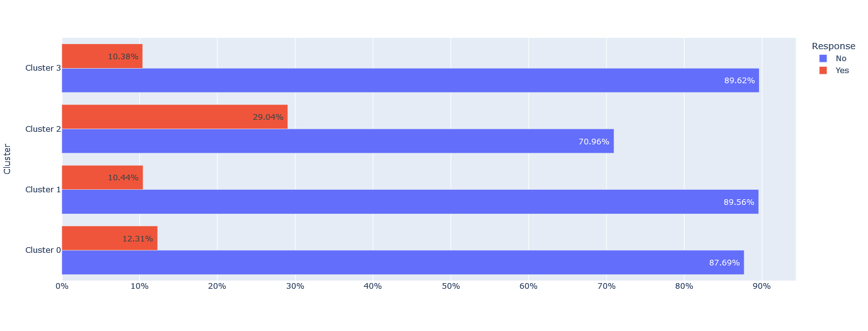Image resolution: width=868 pixels, height=331 pixels.
Task: Toggle the 'Yes' response legend entry
Action: 842,70
